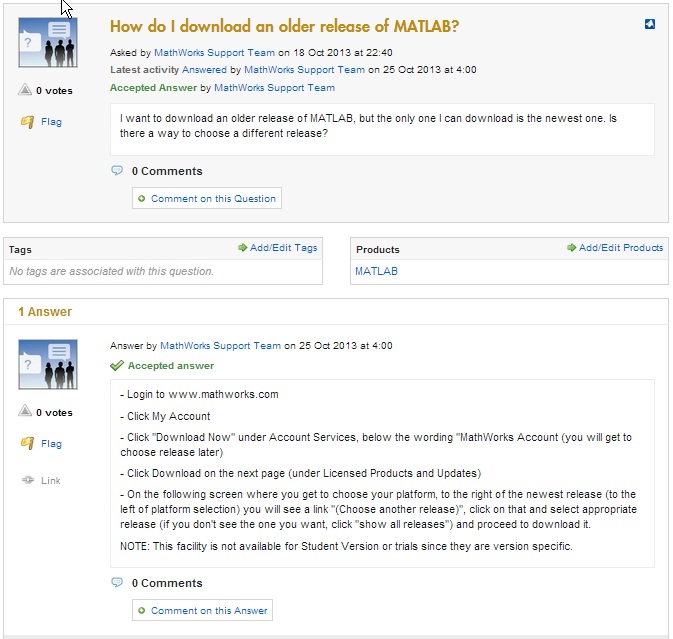
Task: Click the answer author's avatar thumbnail
Action: [47, 365]
